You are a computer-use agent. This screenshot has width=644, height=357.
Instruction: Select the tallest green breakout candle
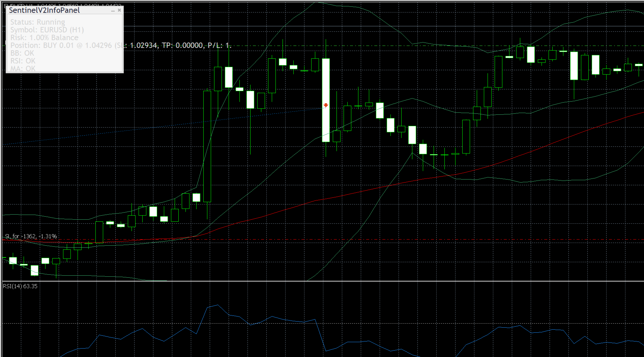[x=207, y=146]
